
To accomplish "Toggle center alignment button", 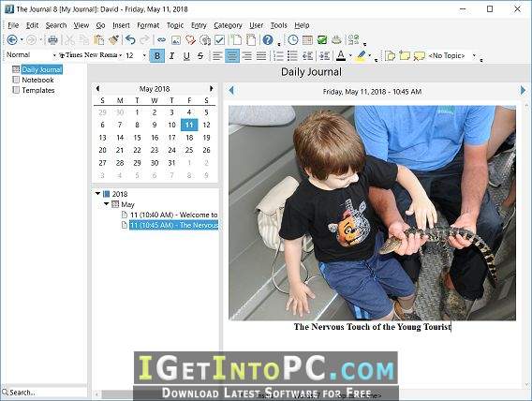I will pos(232,56).
